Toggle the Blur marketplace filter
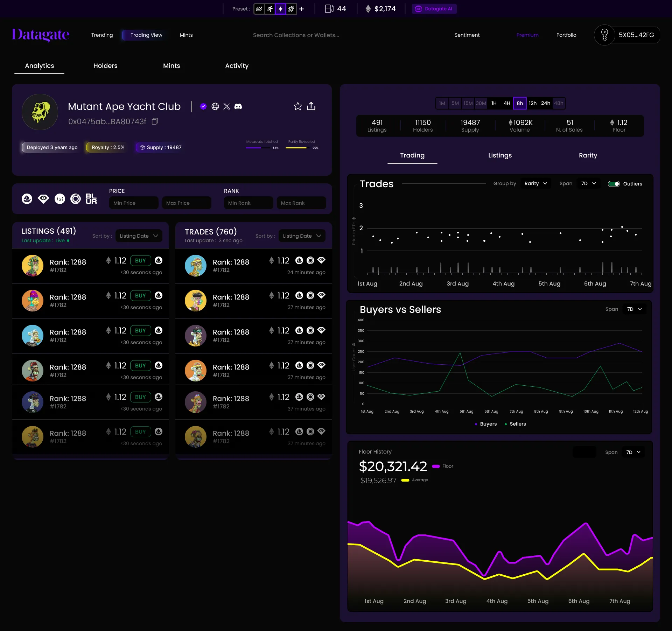This screenshot has height=631, width=672. 91,199
